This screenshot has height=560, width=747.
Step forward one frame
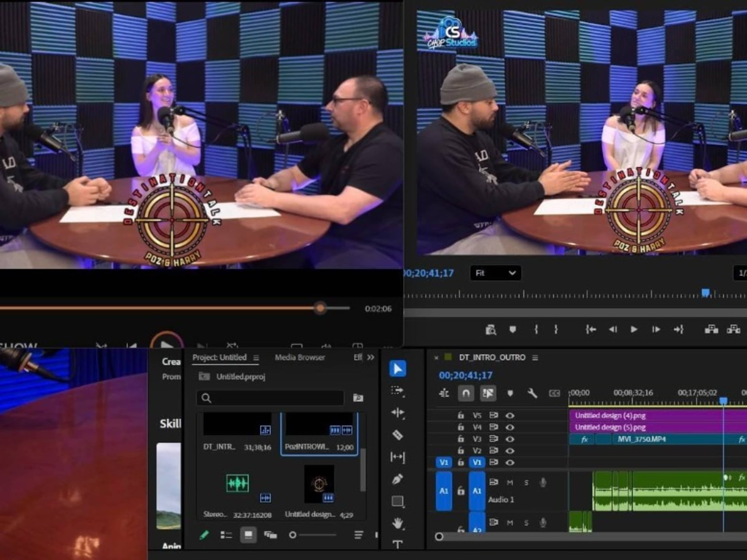656,329
